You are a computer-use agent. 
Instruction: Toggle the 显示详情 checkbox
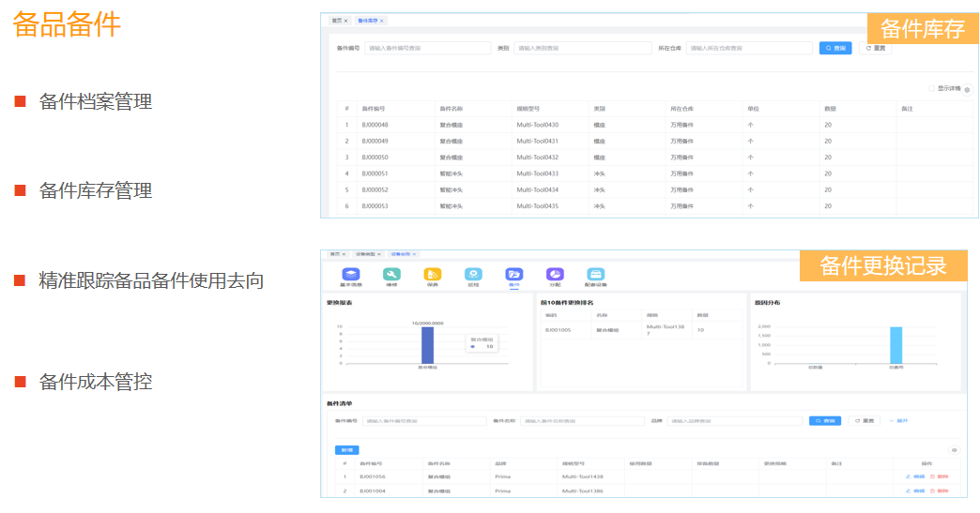point(932,89)
